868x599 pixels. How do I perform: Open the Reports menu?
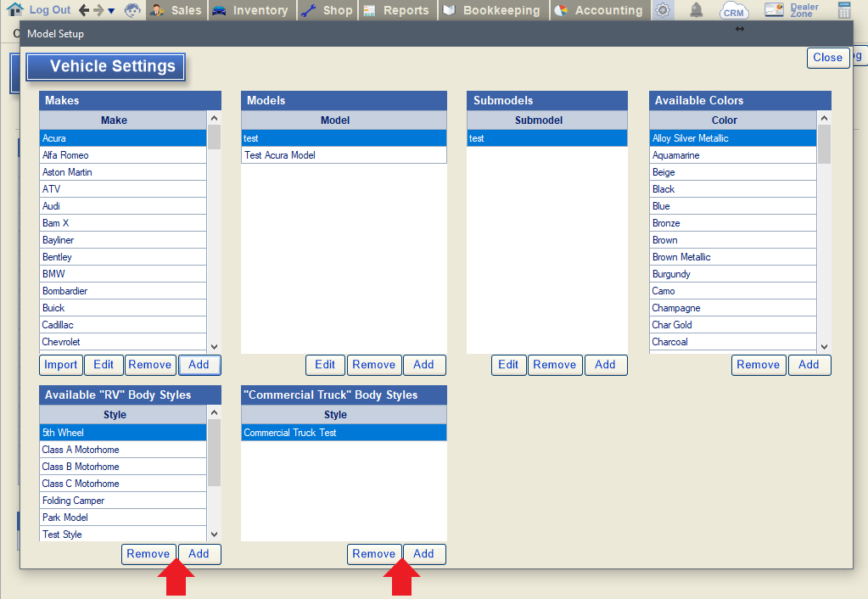[397, 10]
